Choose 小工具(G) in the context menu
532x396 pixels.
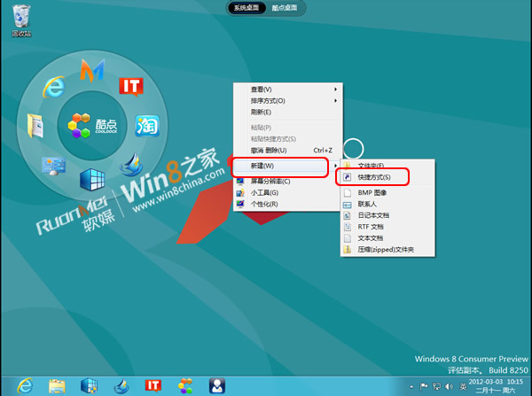287,192
